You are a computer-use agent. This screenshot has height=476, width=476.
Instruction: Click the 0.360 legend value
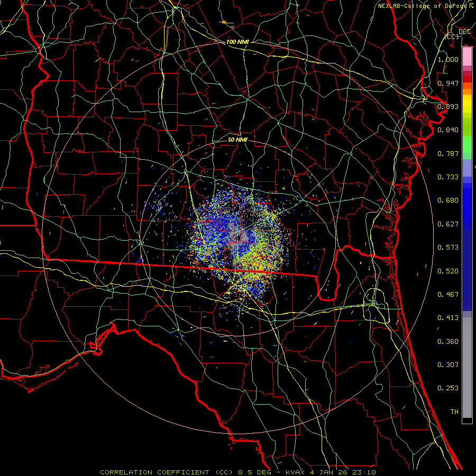pos(448,342)
